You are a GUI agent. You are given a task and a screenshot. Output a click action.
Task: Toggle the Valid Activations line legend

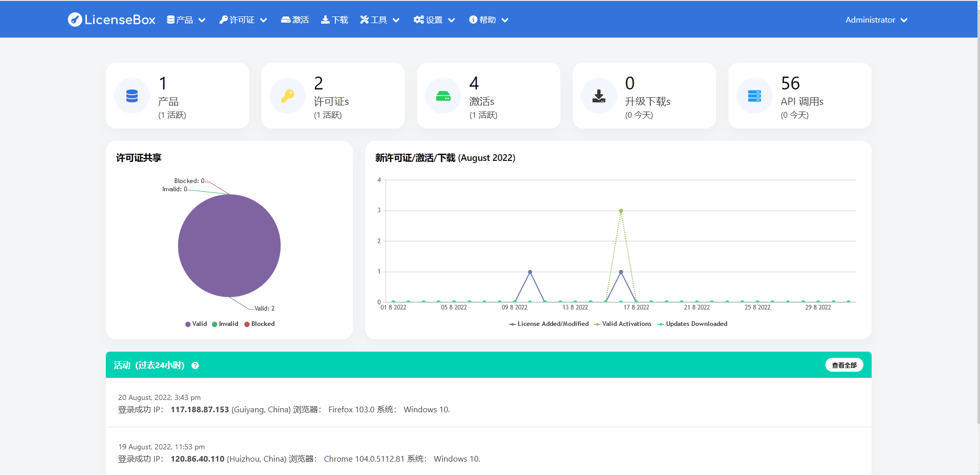tap(623, 324)
